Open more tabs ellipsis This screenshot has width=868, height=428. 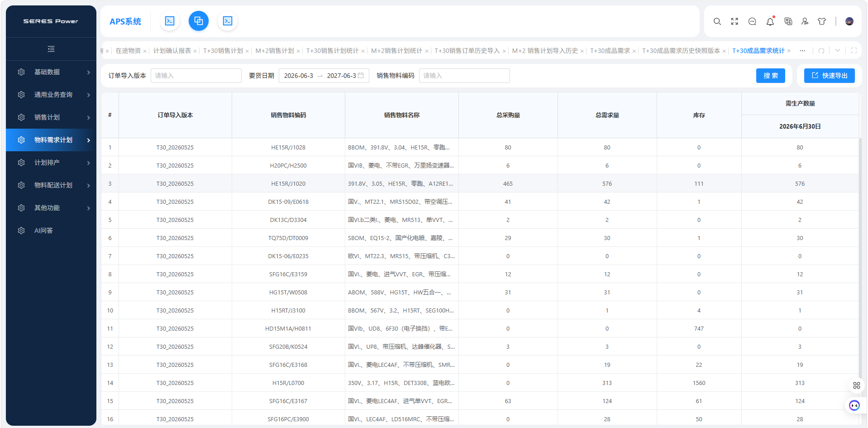pos(802,51)
